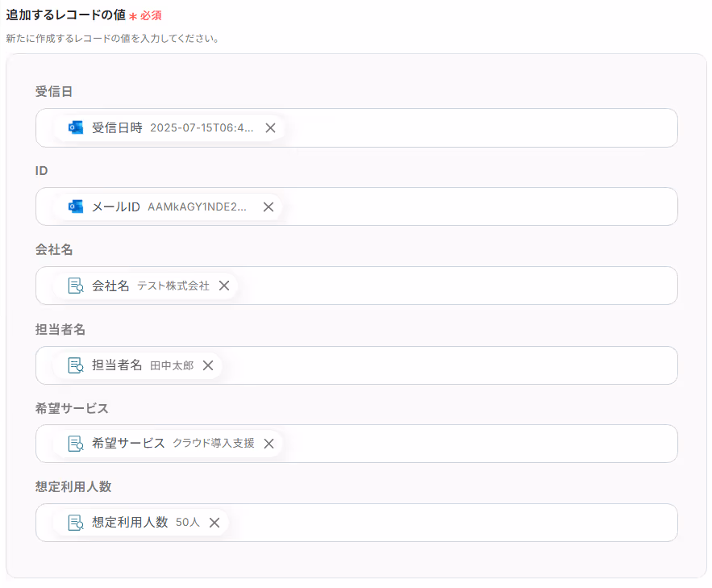Click the 田中太郎 value text
Viewport: 712px width, 588px height.
pos(172,365)
